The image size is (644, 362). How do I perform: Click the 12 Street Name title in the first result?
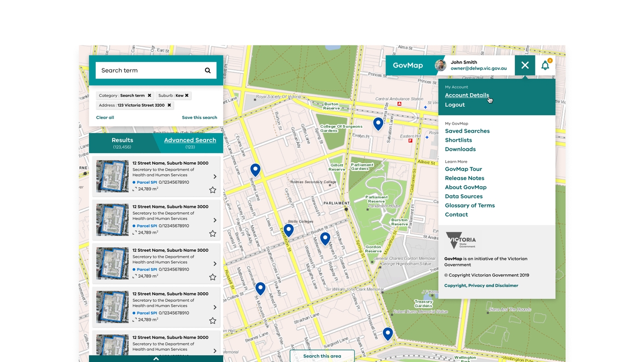click(170, 163)
